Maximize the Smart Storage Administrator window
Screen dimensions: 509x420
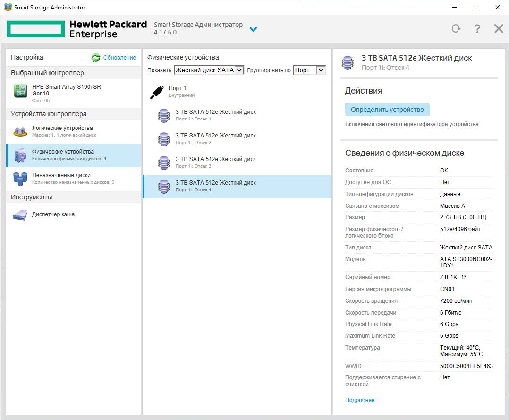click(x=476, y=7)
